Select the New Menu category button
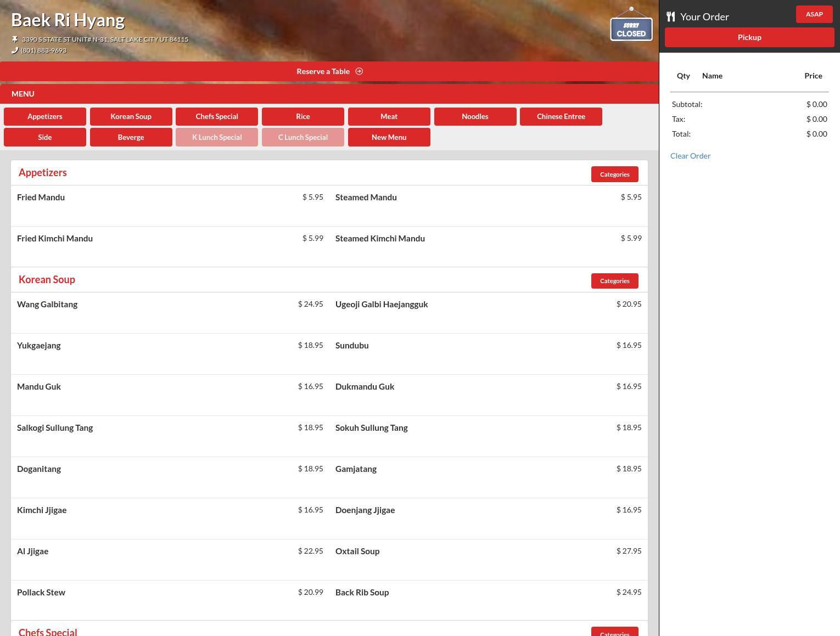 tap(389, 137)
